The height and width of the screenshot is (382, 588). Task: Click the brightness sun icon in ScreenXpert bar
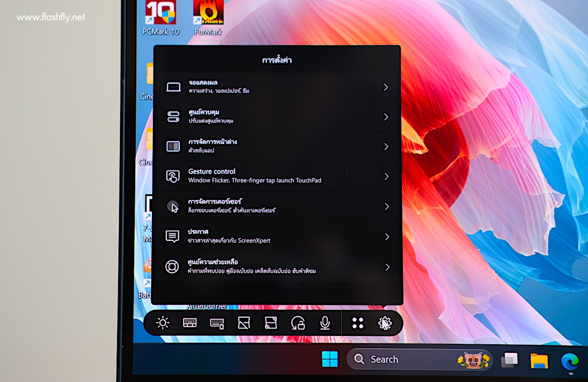[163, 323]
